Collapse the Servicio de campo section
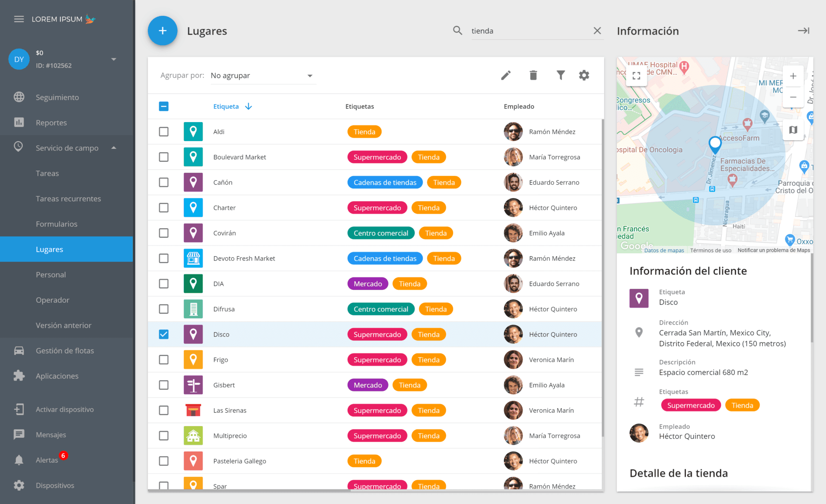This screenshot has width=826, height=504. pyautogui.click(x=114, y=148)
